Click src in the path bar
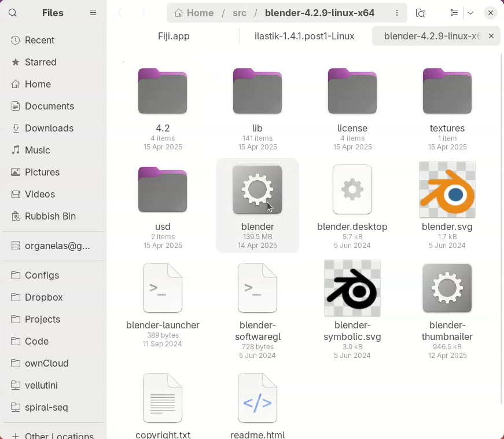 [x=240, y=13]
